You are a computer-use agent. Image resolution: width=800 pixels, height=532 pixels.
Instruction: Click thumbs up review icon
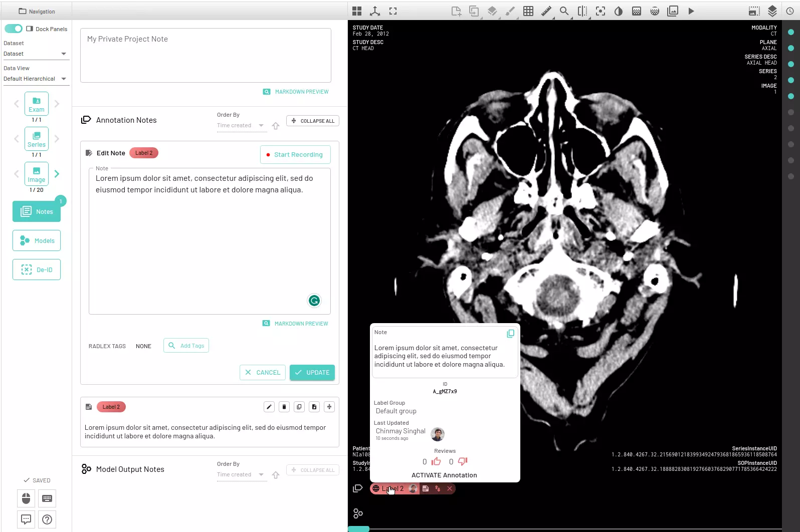point(436,461)
